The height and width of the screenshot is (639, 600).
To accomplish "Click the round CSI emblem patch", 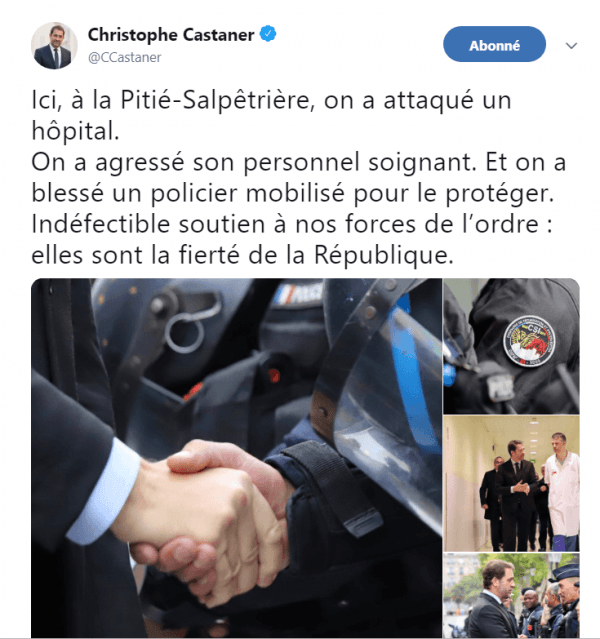I will (529, 341).
